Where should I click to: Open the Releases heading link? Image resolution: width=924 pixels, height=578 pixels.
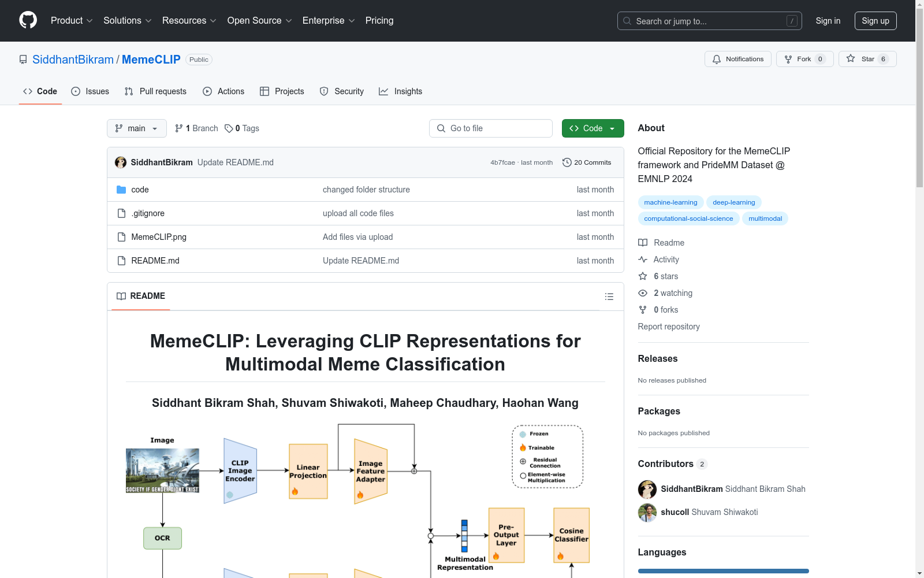pos(658,358)
